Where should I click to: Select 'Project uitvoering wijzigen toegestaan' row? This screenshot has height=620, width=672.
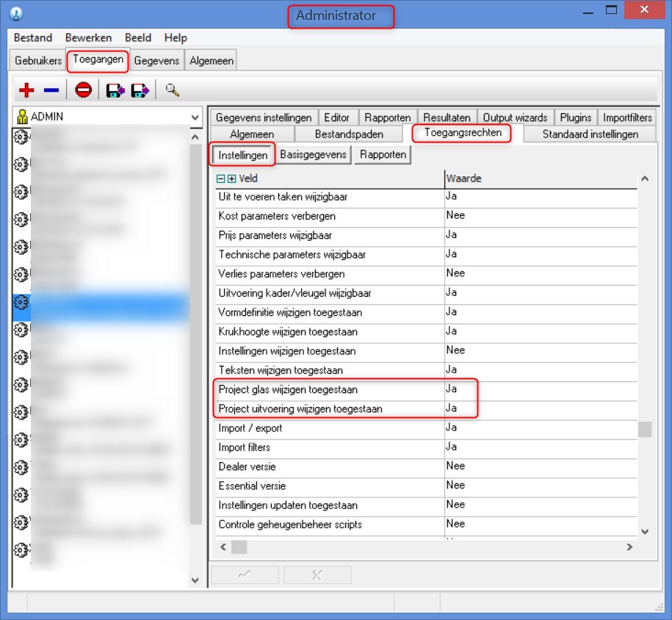(426, 409)
